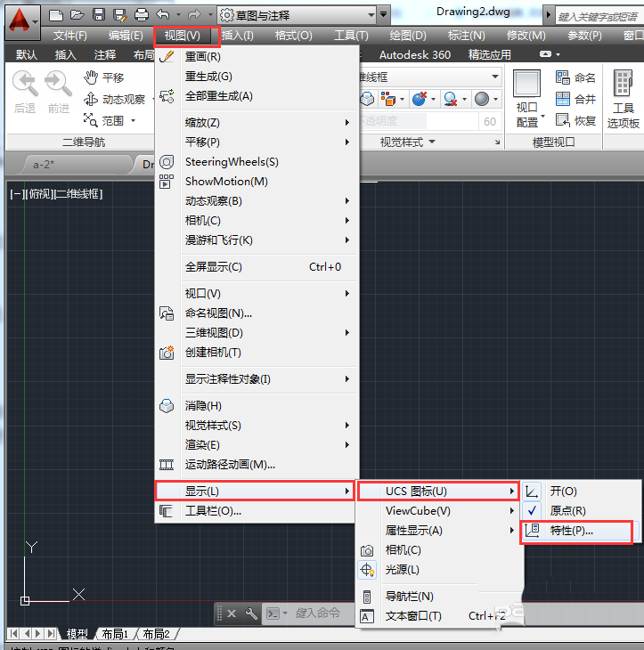Redo the last undone action
Screen dimensions: 644x650
pyautogui.click(x=194, y=15)
